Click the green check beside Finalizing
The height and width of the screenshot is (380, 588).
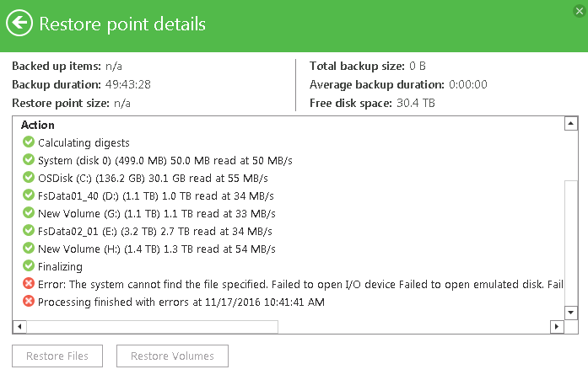pyautogui.click(x=29, y=265)
